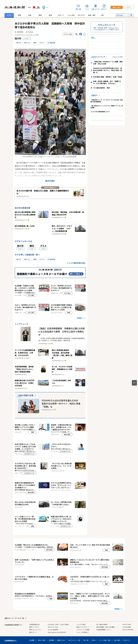The width and height of the screenshot is (138, 644).
Task: Click the scroll-to-top arrow button
Action: point(134,383)
